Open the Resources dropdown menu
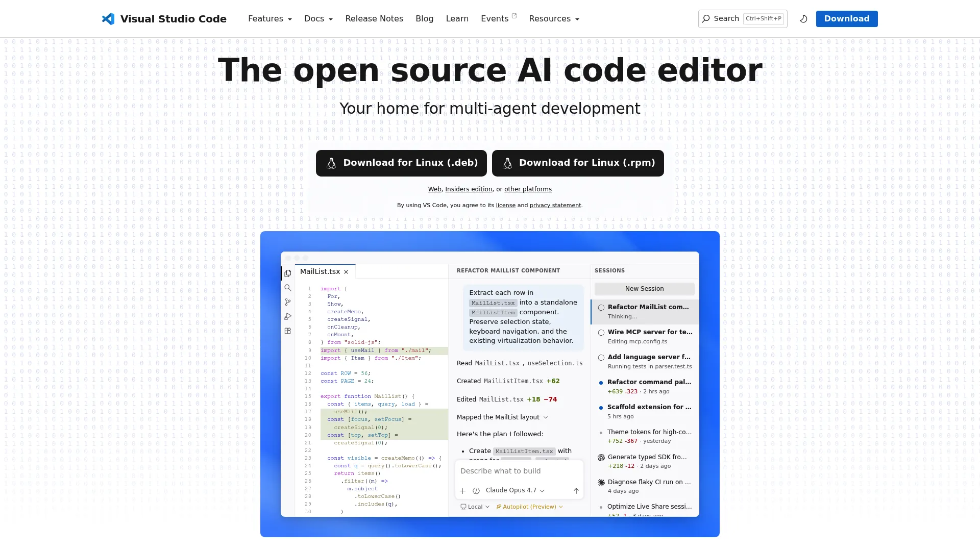Viewport: 980px width, 551px height. point(554,19)
